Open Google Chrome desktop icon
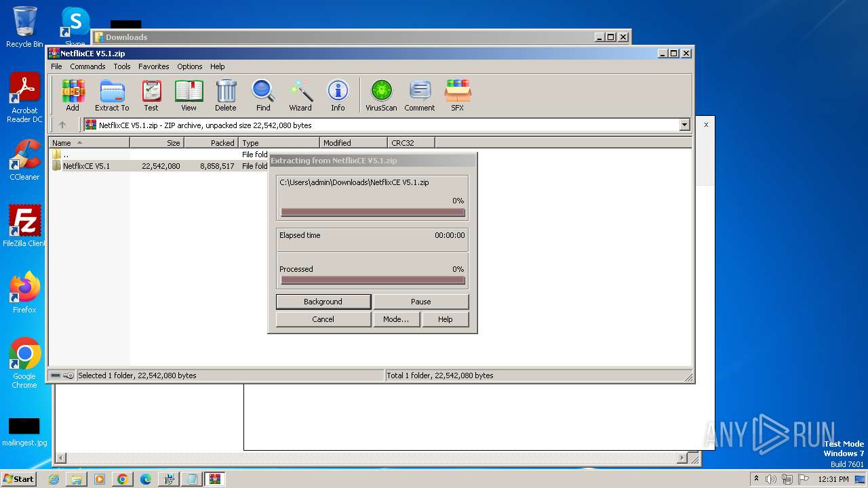The height and width of the screenshot is (488, 868). pos(24,363)
